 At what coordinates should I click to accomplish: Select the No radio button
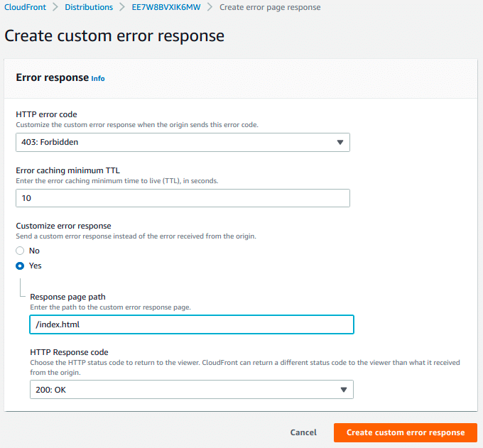pyautogui.click(x=21, y=251)
